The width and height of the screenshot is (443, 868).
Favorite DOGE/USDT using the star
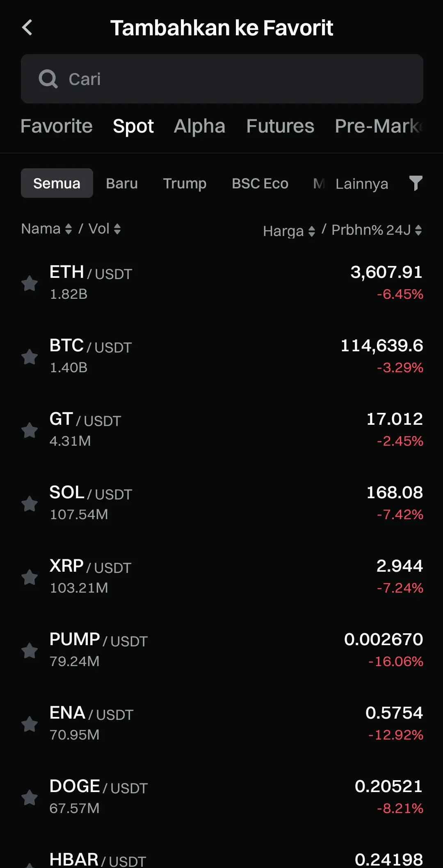coord(30,797)
